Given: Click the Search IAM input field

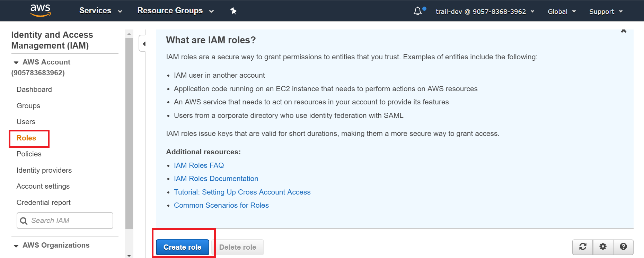Looking at the screenshot, I should tap(69, 221).
